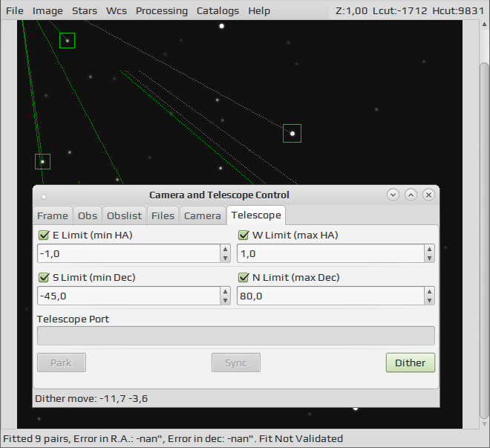The width and height of the screenshot is (490, 448).
Task: Click the Z:1,00 zoom indicator
Action: coord(351,10)
